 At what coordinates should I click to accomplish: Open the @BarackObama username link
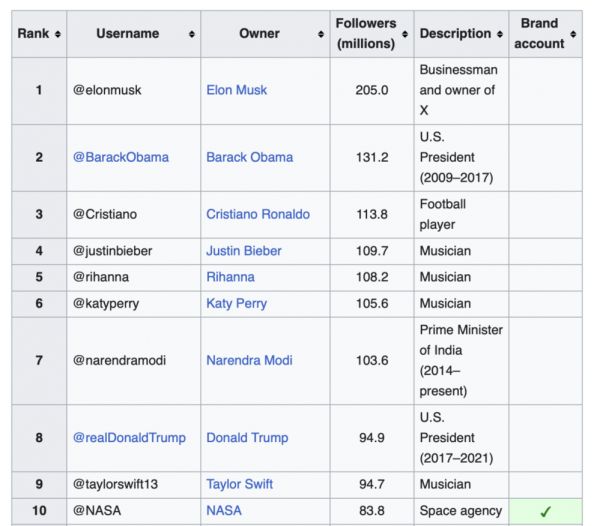click(x=120, y=157)
